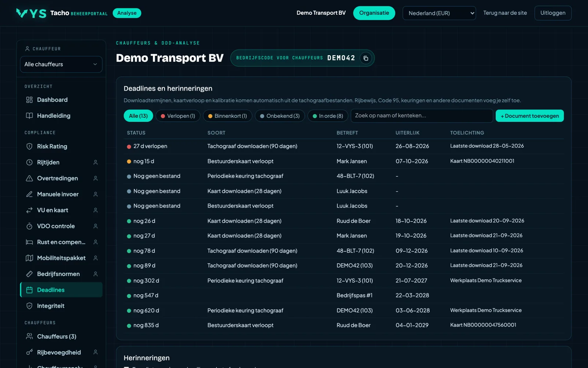Copy the DEMO42 company code
The width and height of the screenshot is (588, 368).
pyautogui.click(x=366, y=58)
